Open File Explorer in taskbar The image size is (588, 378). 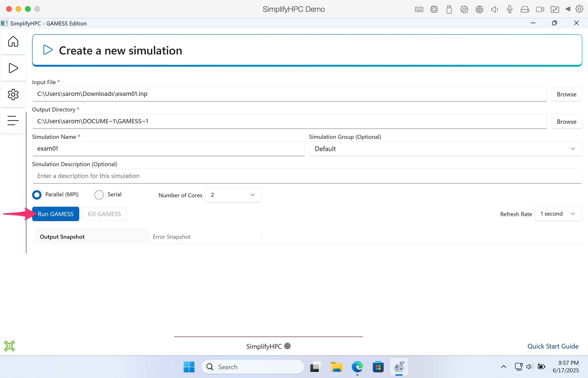pos(336,367)
